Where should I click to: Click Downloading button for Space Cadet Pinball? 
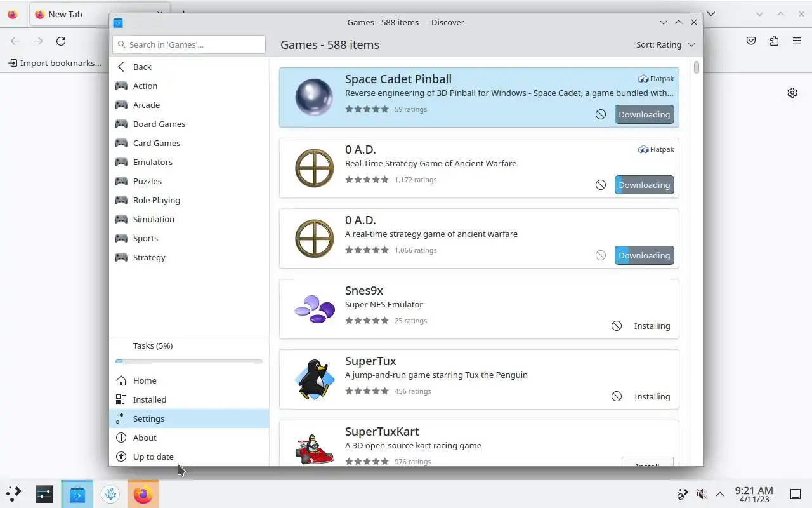coord(644,114)
